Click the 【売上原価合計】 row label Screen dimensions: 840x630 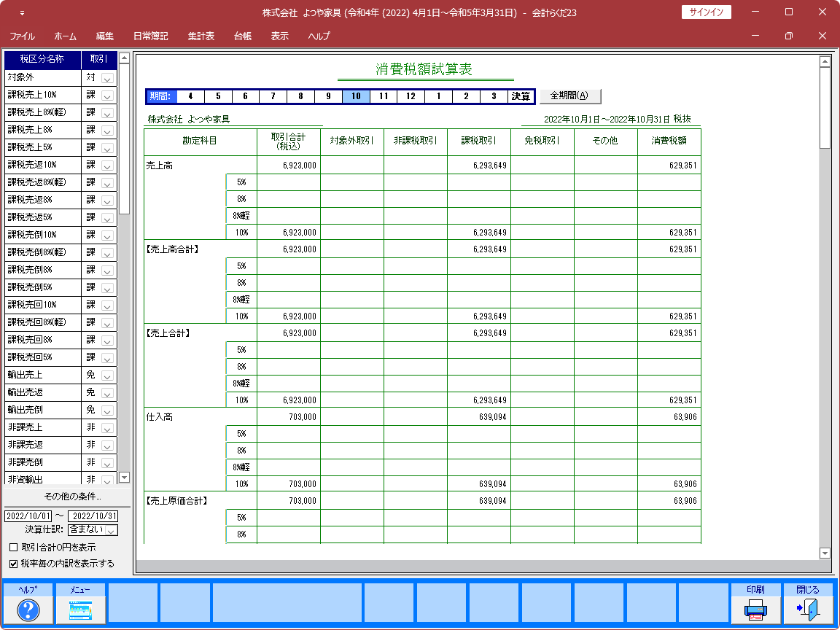point(176,501)
